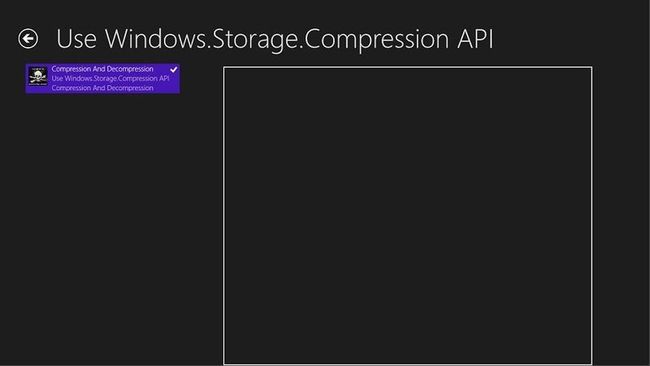Click the word 'Use' in the page heading
The image size is (650, 366).
pyautogui.click(x=76, y=39)
